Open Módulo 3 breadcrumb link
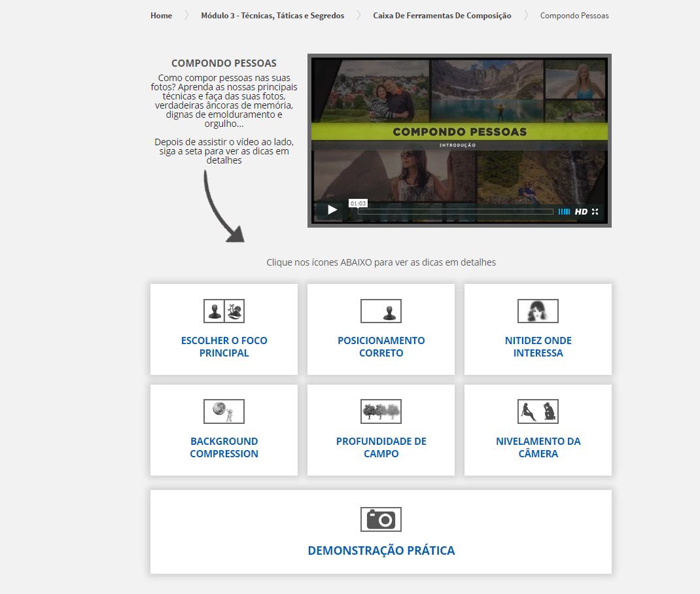 (x=272, y=16)
